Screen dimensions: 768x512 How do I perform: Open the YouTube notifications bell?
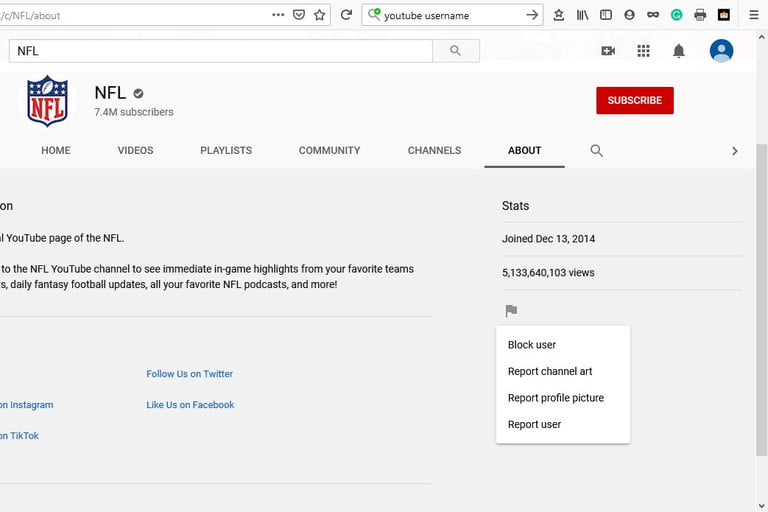[678, 51]
